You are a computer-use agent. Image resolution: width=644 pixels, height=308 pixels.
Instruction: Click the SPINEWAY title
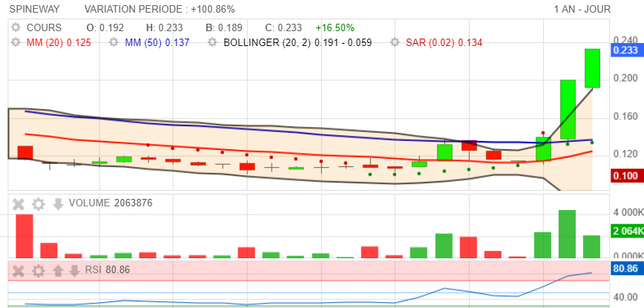pos(34,9)
